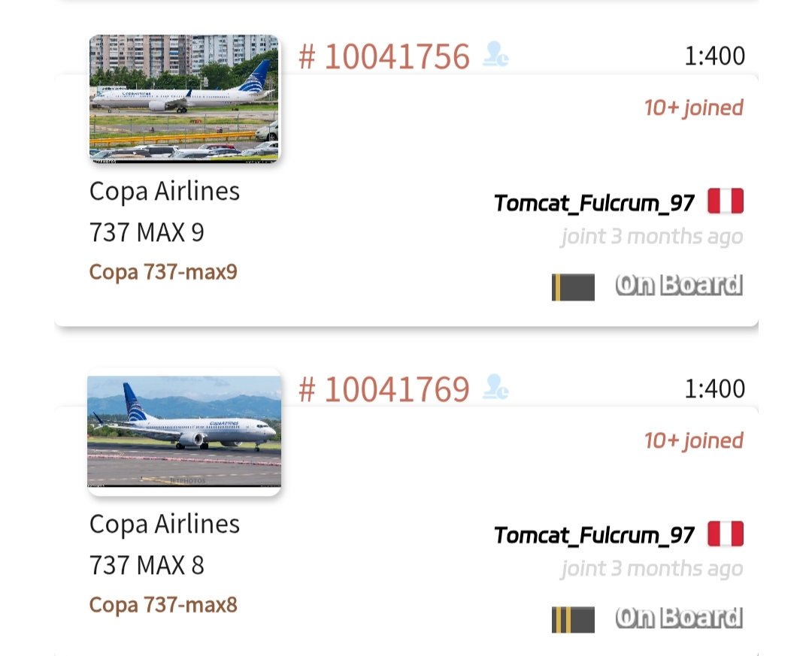Open order number 10041769

[384, 389]
